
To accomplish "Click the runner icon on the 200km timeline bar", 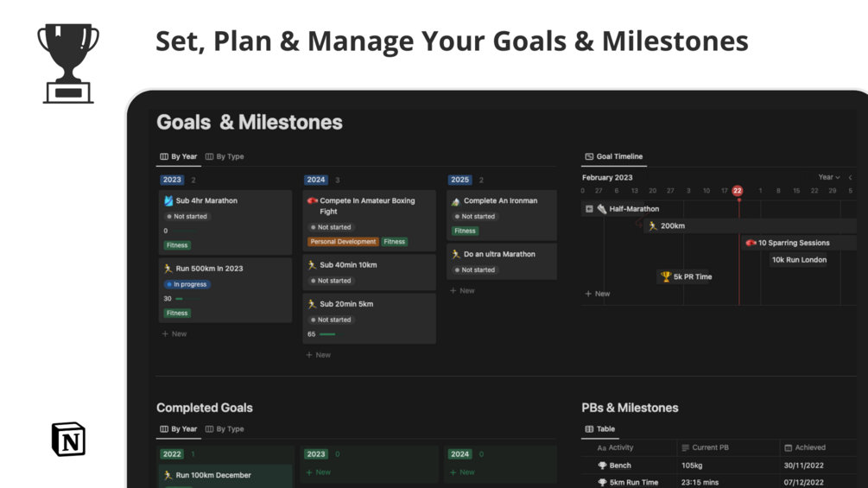I will pos(653,226).
